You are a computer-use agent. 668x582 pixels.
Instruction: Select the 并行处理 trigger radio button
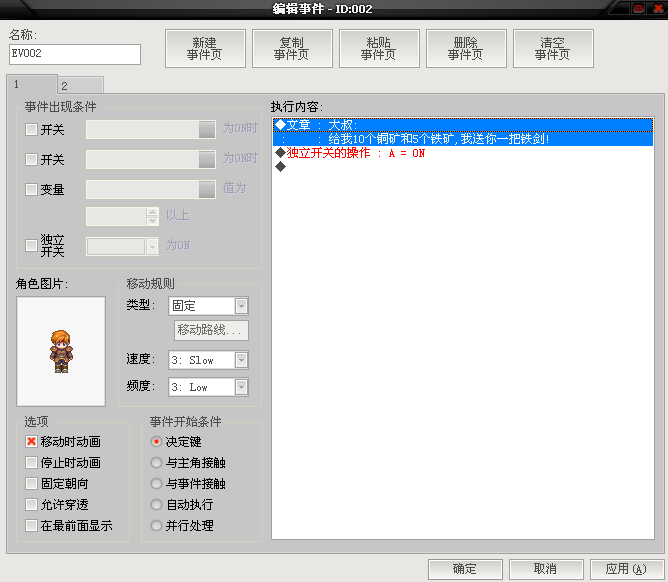pyautogui.click(x=156, y=525)
